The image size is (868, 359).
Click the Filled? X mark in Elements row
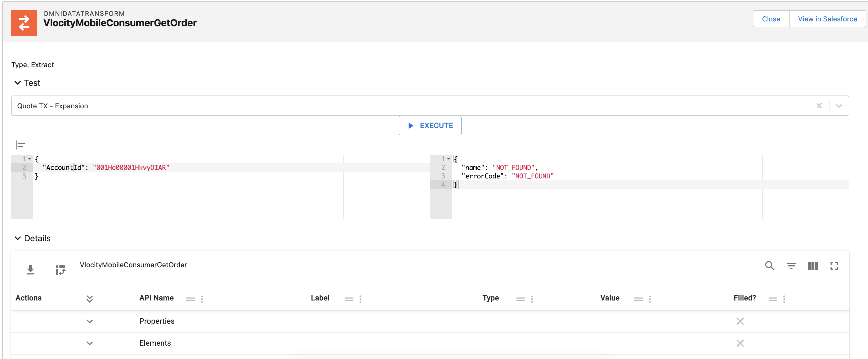(740, 343)
